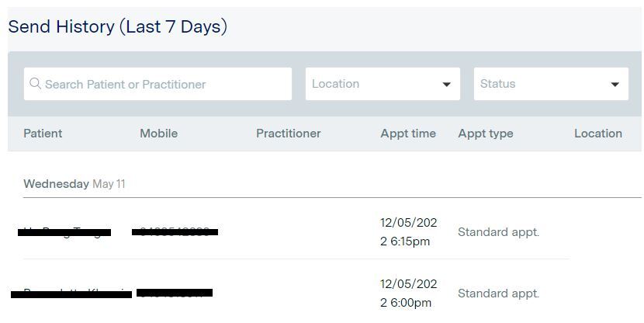Click the Wednesday May 11 date group
This screenshot has width=644, height=323.
coord(74,184)
